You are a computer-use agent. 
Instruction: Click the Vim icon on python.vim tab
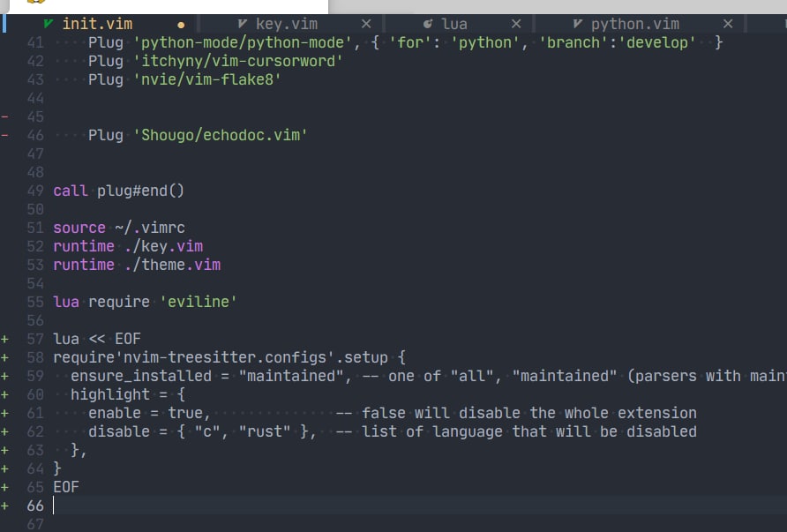coord(577,24)
